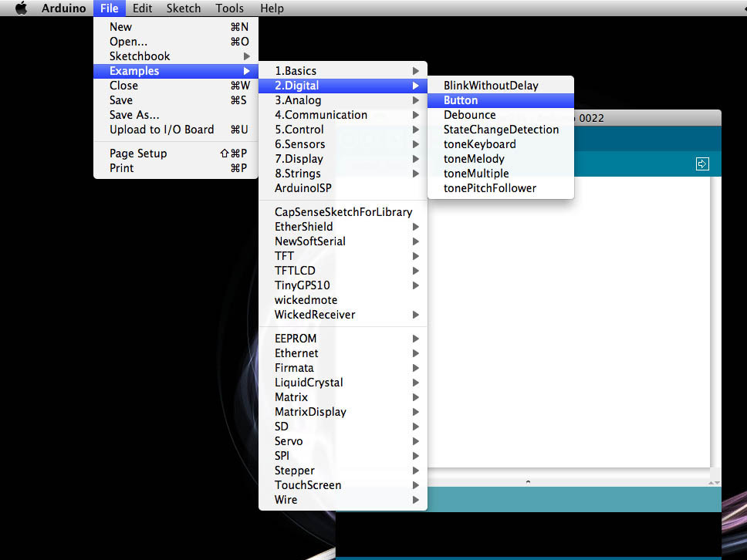
Task: Expand the MatrixDisplay library examples
Action: 343,412
